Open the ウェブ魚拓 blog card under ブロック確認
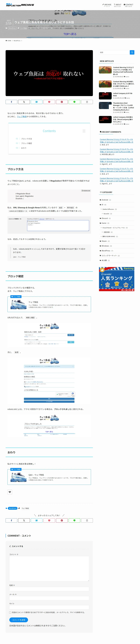 49,304
